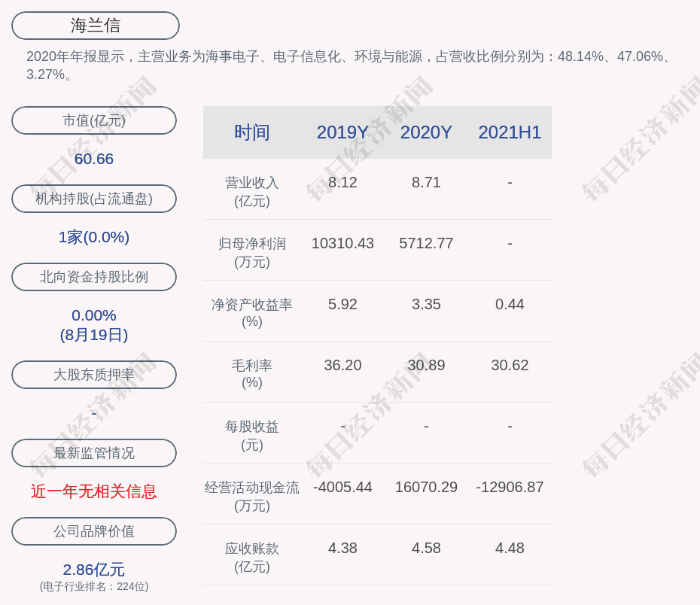700x605 pixels.
Task: Click the 海兰信 company name badge
Action: point(96,26)
